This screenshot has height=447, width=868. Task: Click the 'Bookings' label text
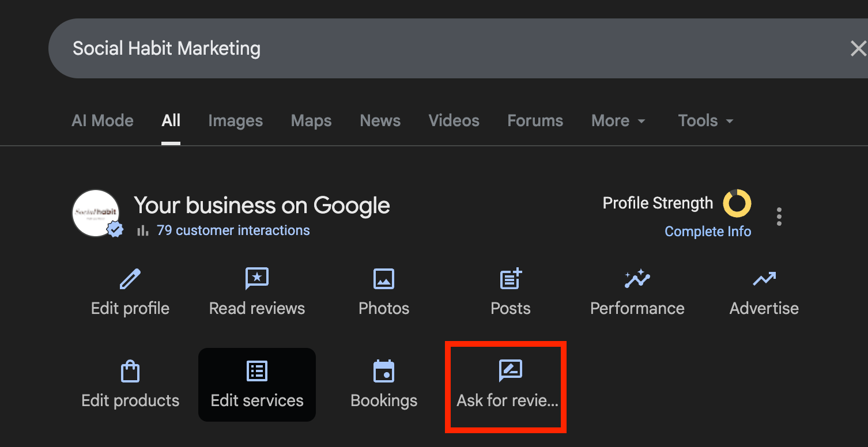click(x=384, y=401)
